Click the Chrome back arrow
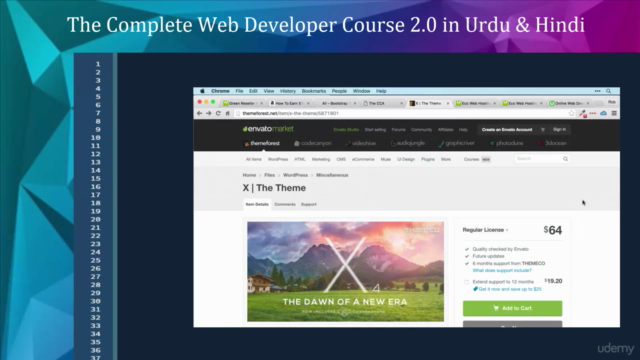640x360 pixels. (200, 113)
